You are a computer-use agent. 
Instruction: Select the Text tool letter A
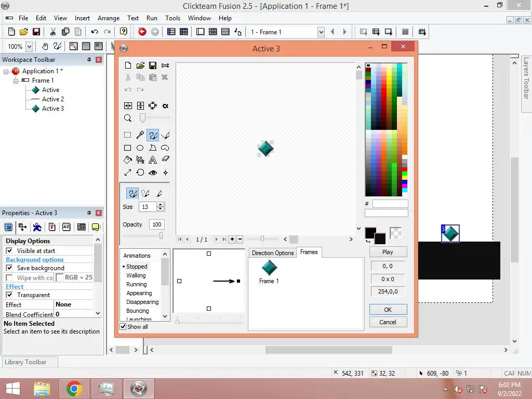[x=153, y=160]
